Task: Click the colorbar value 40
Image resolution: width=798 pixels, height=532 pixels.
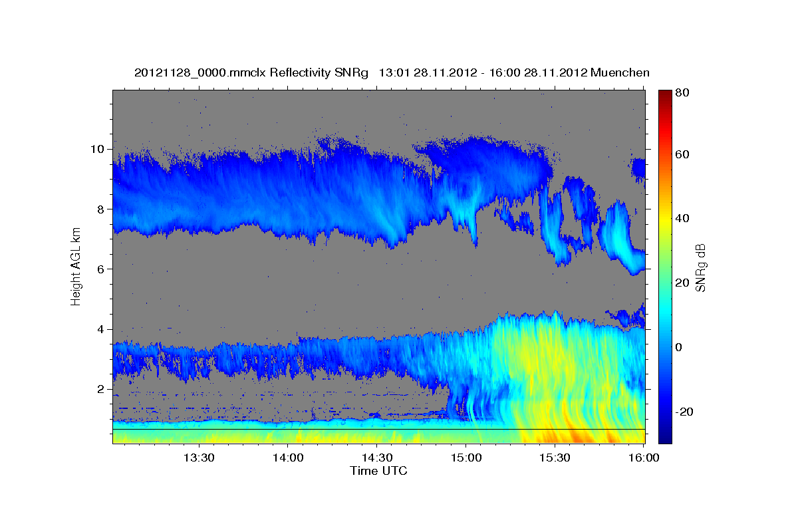Action: click(682, 218)
